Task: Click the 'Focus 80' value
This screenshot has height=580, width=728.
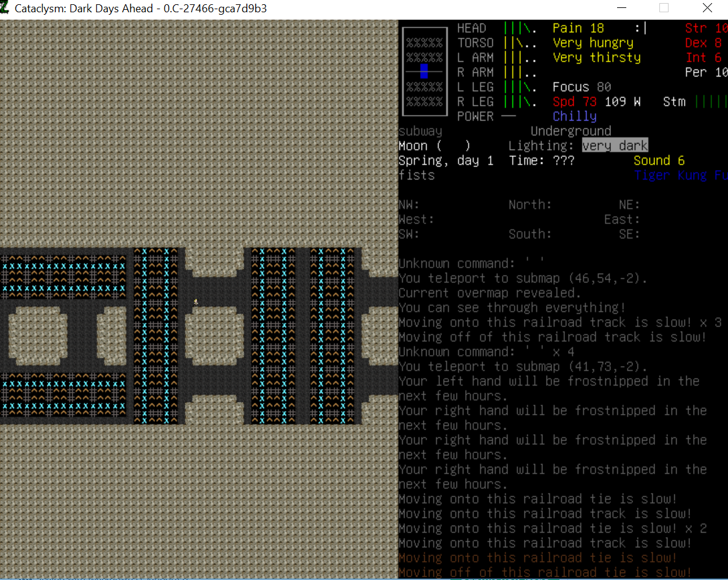Action: point(582,87)
